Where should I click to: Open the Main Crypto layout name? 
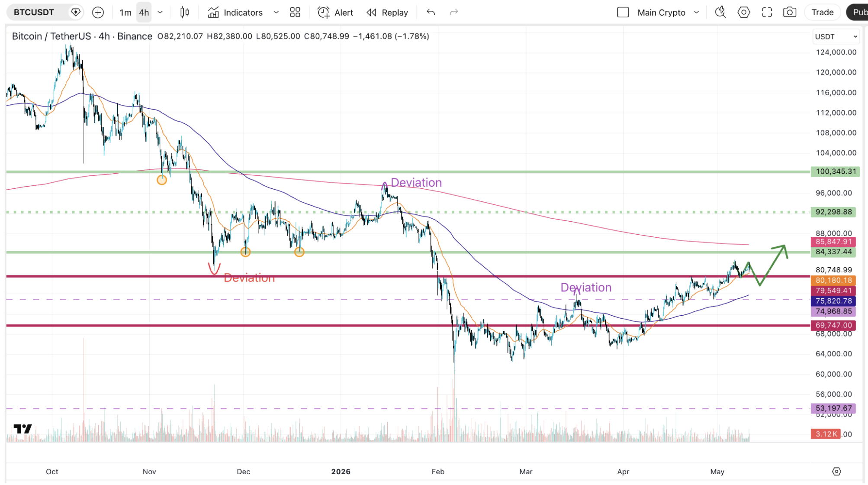coord(661,13)
